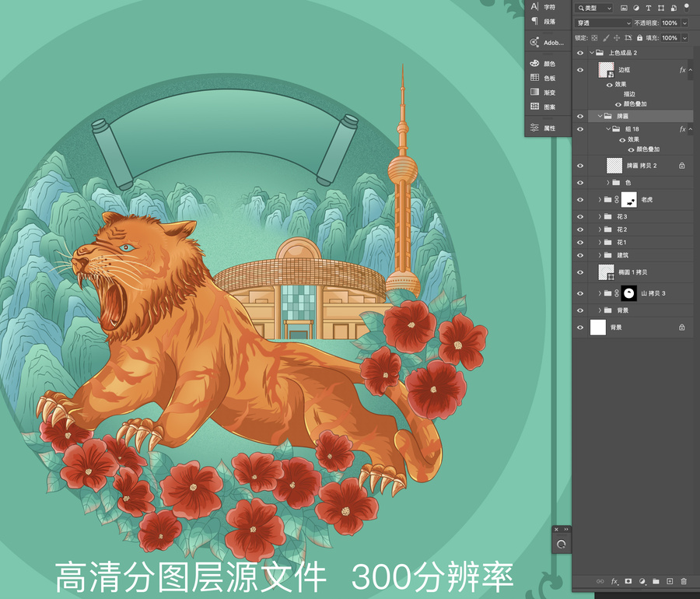Collapse effects list on 边框 layer
Screen dimensions: 700x599
(691, 70)
